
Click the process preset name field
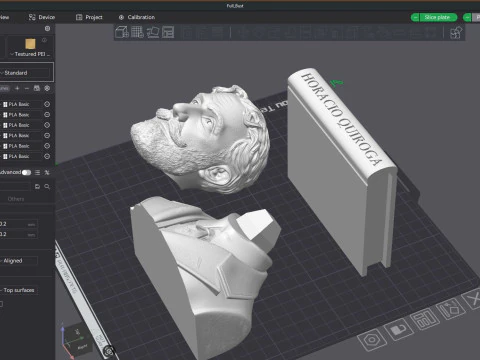pos(15,186)
